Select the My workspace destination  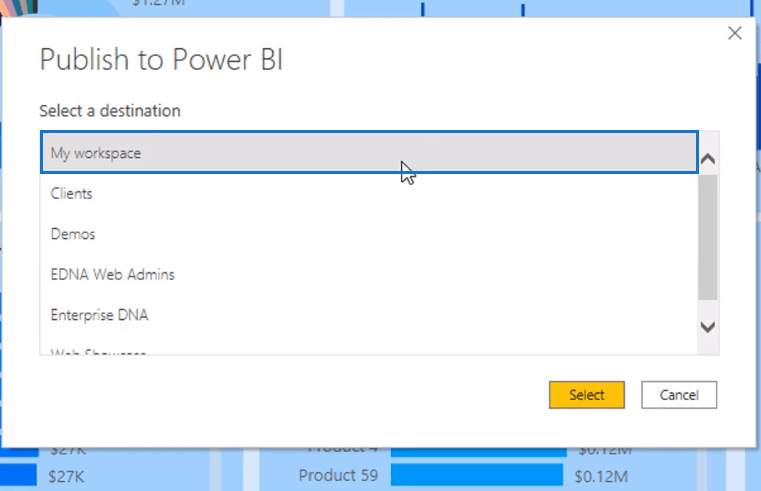tap(369, 152)
